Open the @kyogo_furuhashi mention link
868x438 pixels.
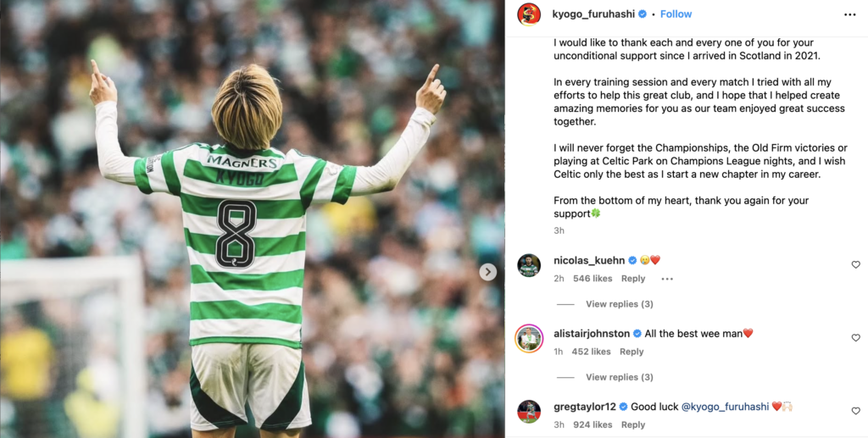coord(726,407)
